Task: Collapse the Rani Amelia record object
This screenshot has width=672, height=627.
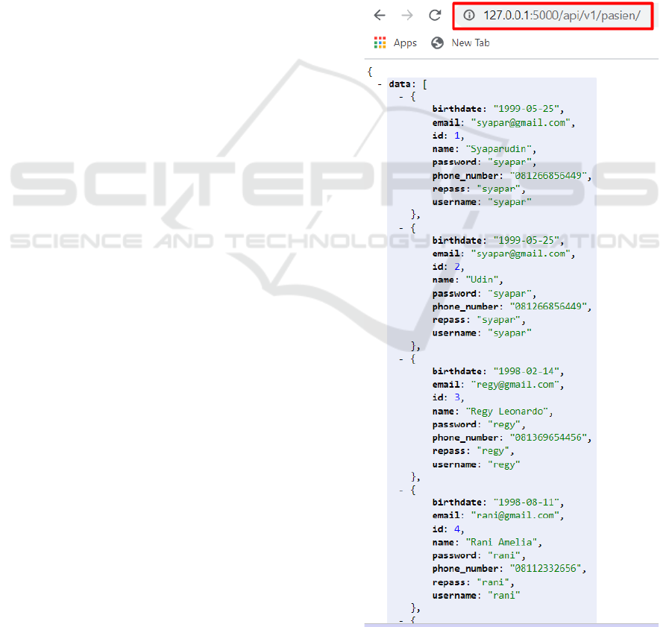Action: pyautogui.click(x=402, y=490)
